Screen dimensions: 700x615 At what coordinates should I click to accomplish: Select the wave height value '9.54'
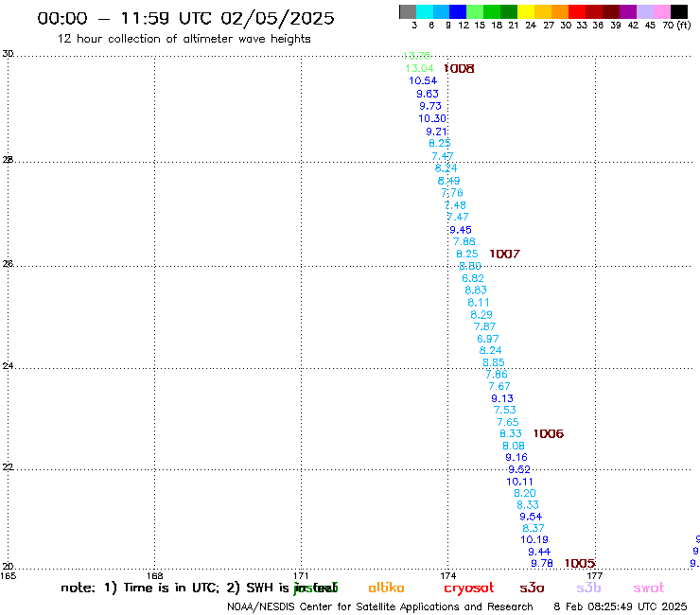[531, 517]
